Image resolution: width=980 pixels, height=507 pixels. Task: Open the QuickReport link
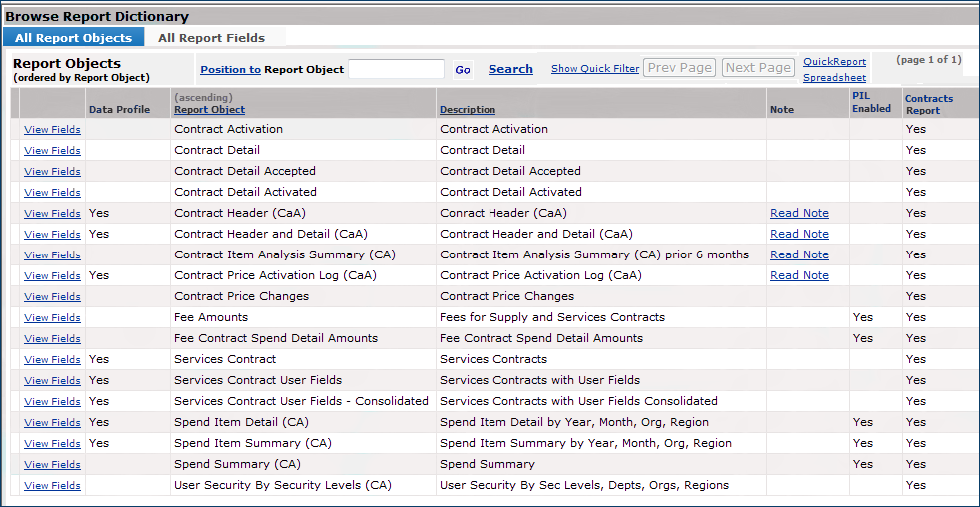[834, 62]
